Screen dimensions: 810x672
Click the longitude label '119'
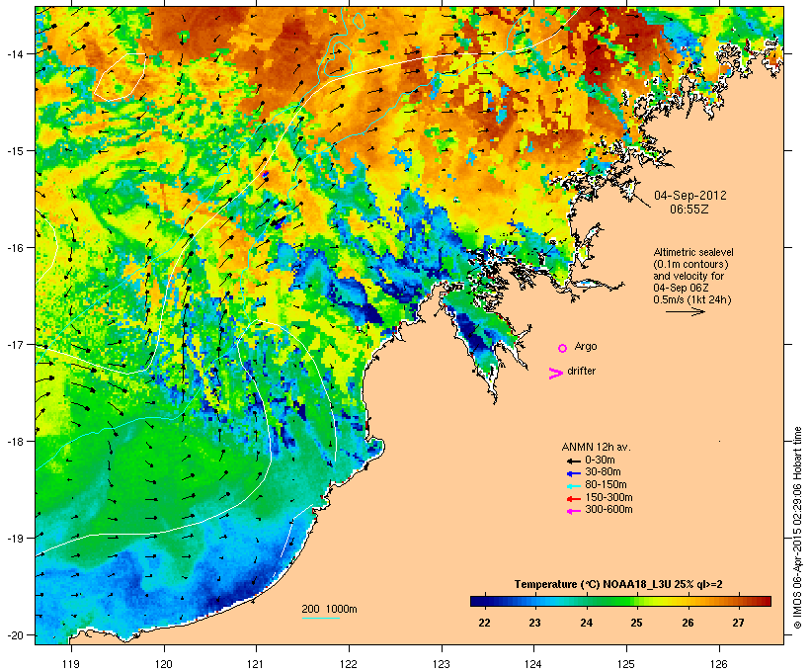(71, 663)
